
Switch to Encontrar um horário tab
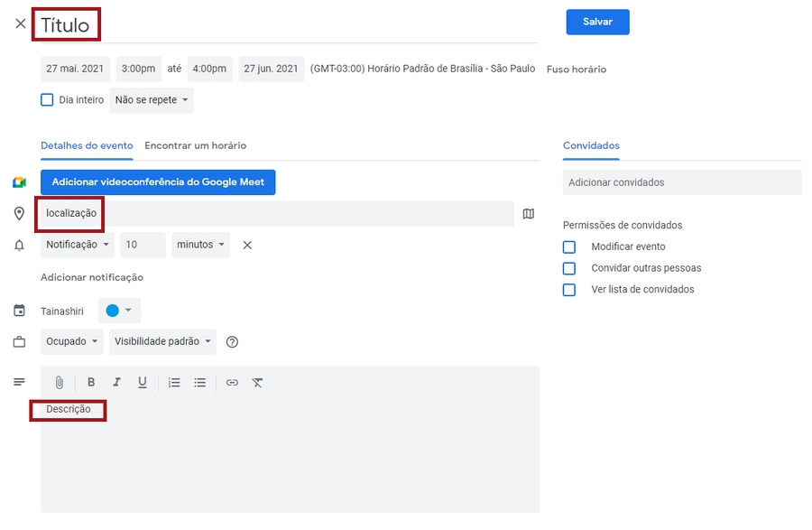pos(195,145)
